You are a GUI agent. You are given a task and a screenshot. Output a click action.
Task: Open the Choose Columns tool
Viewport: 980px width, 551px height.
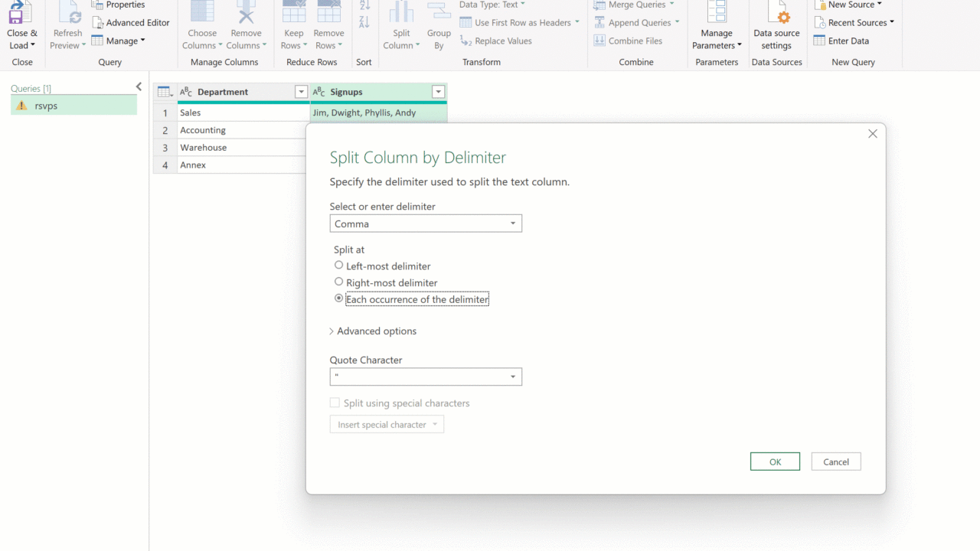(x=202, y=14)
